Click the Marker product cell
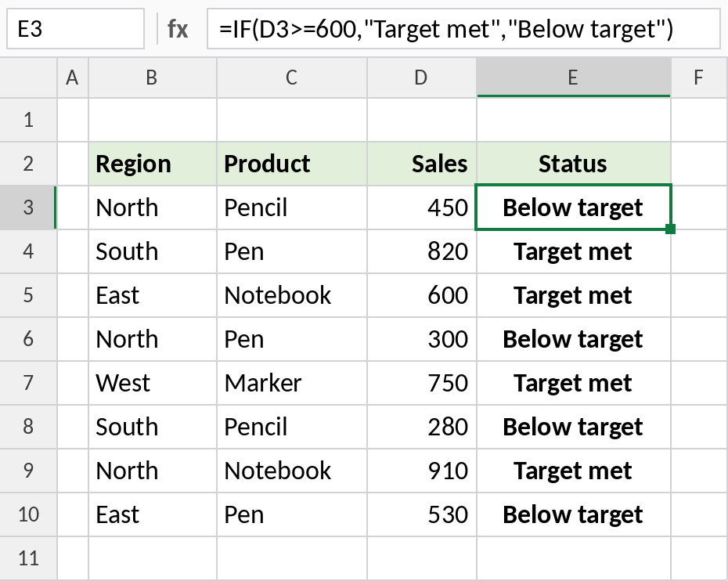 point(291,383)
